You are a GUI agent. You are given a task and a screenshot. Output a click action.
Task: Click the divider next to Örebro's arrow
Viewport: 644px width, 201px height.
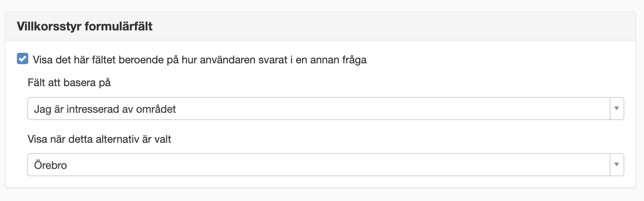[610, 164]
